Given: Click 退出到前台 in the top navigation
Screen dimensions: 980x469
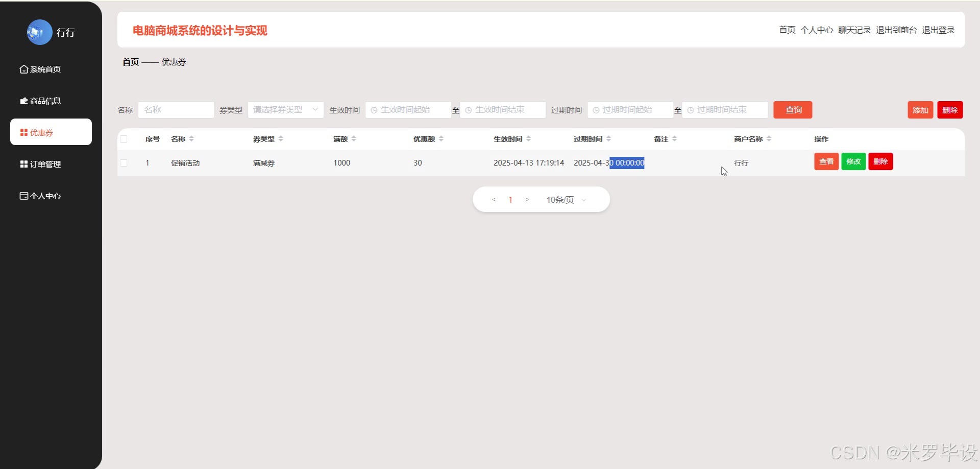Looking at the screenshot, I should (x=896, y=30).
